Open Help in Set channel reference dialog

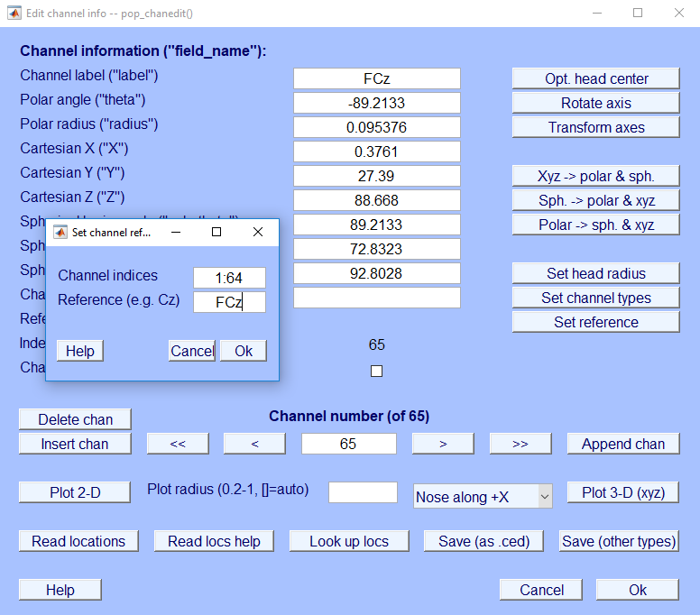point(79,351)
